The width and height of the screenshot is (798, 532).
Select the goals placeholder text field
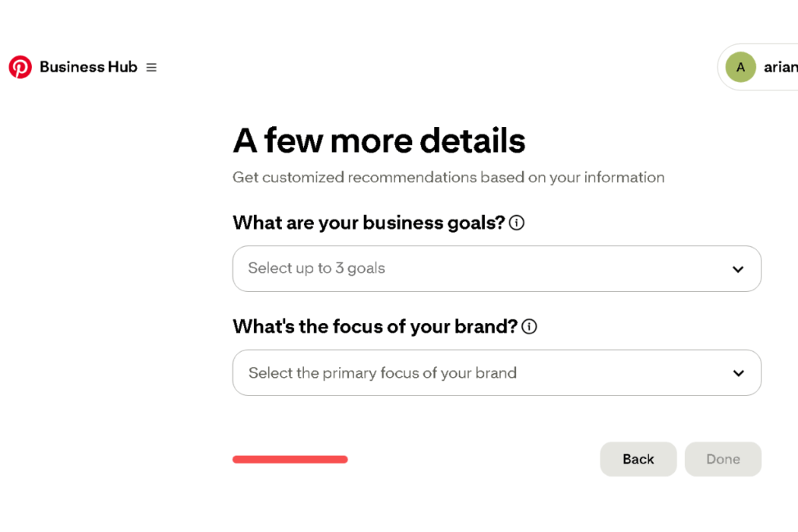click(x=316, y=269)
